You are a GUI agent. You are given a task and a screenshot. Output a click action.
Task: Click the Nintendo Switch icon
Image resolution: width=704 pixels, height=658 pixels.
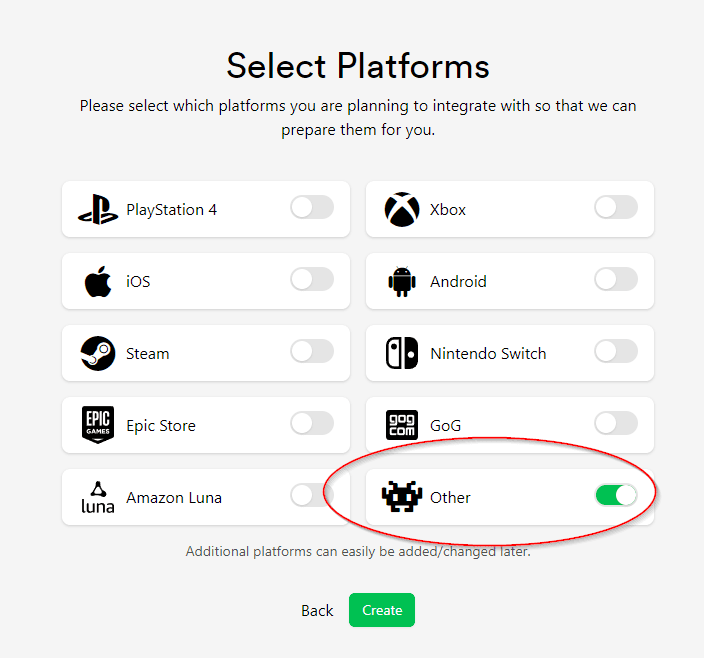402,354
